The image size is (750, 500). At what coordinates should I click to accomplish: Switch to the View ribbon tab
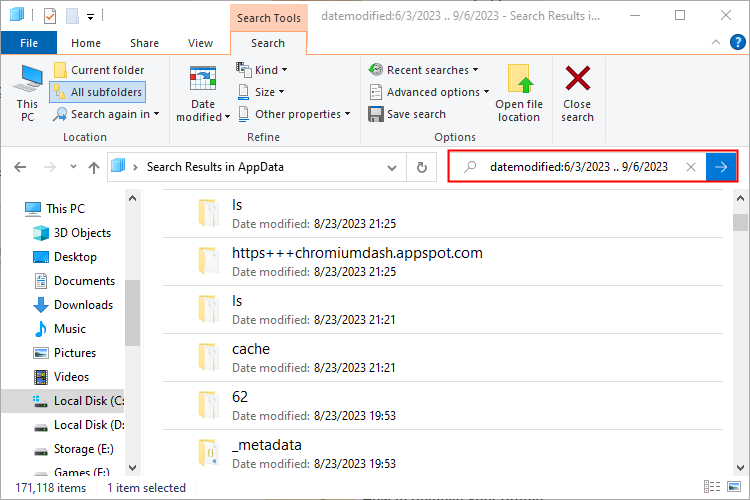click(201, 43)
